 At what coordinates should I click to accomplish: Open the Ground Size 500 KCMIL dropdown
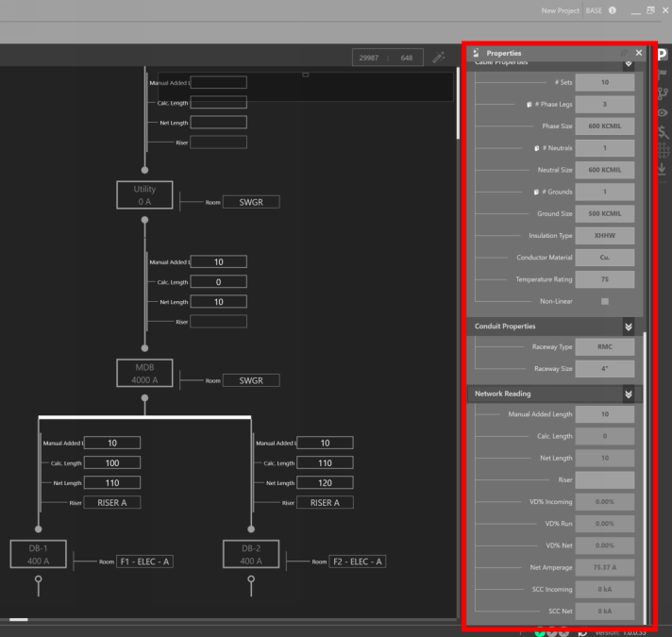point(605,213)
